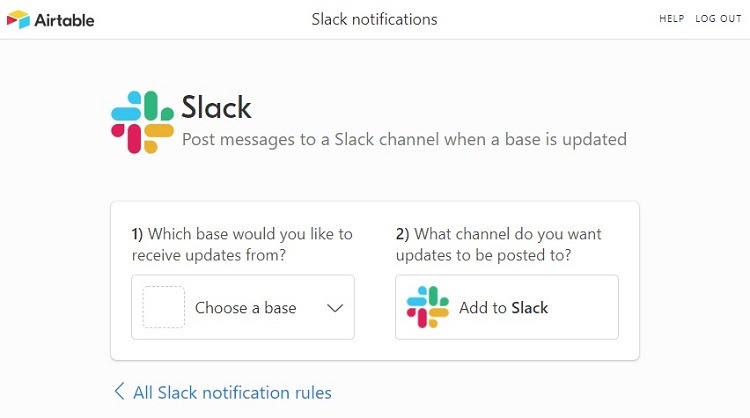Click the 'Which base would you like' question text

[x=242, y=244]
